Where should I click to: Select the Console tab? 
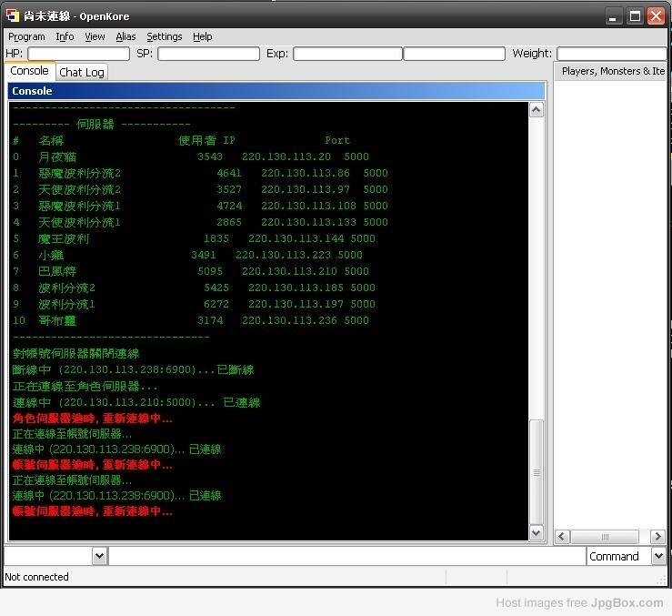click(x=29, y=71)
